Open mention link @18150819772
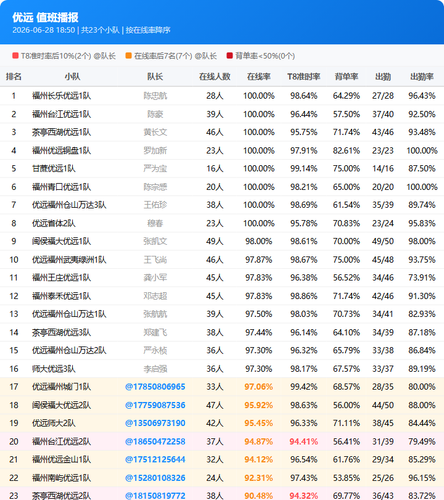The width and height of the screenshot is (444, 500). [x=155, y=496]
